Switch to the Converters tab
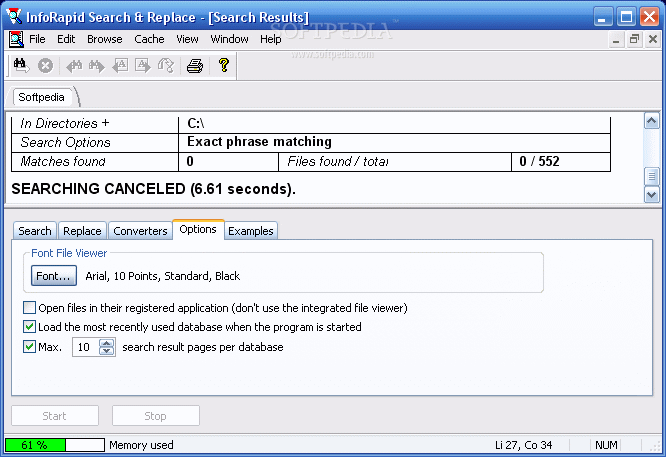The image size is (666, 457). [140, 231]
